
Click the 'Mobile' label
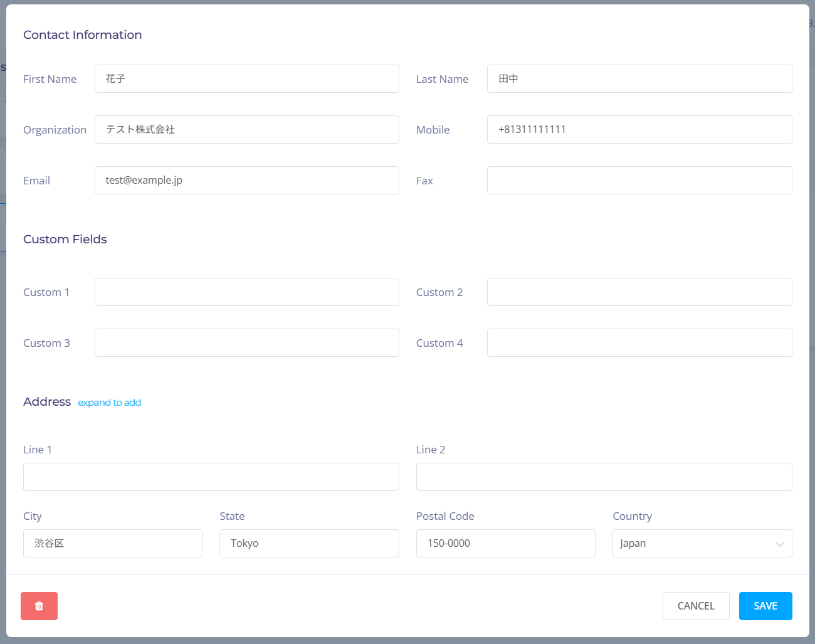(433, 130)
